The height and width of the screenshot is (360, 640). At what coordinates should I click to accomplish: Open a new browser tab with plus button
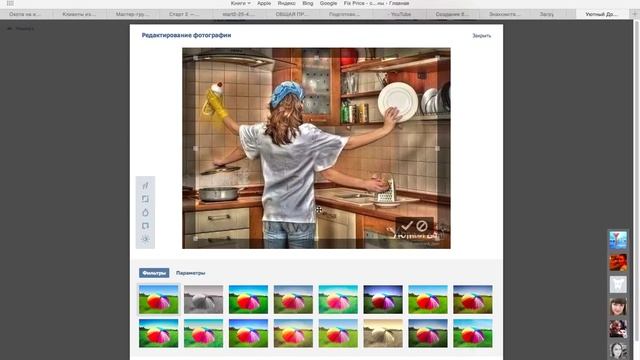click(x=635, y=14)
